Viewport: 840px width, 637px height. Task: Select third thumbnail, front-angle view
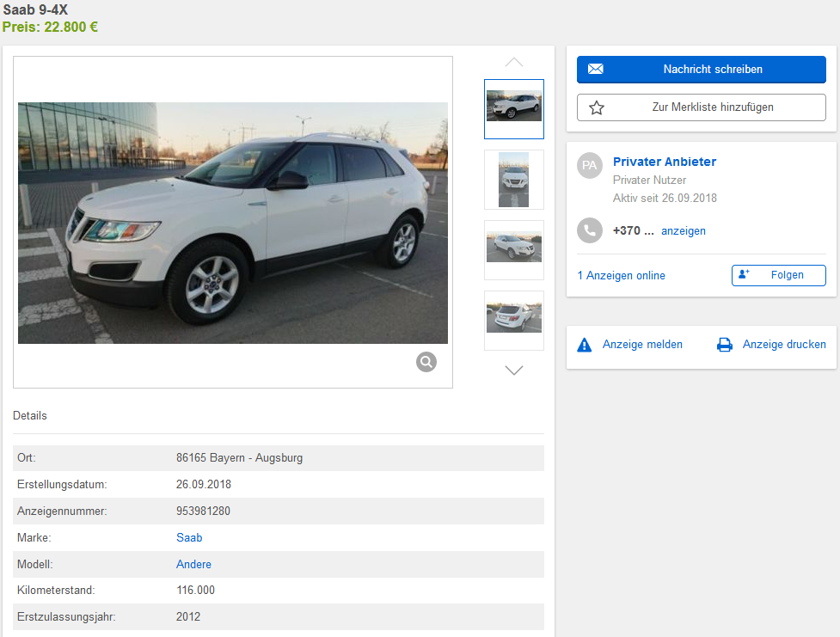514,250
